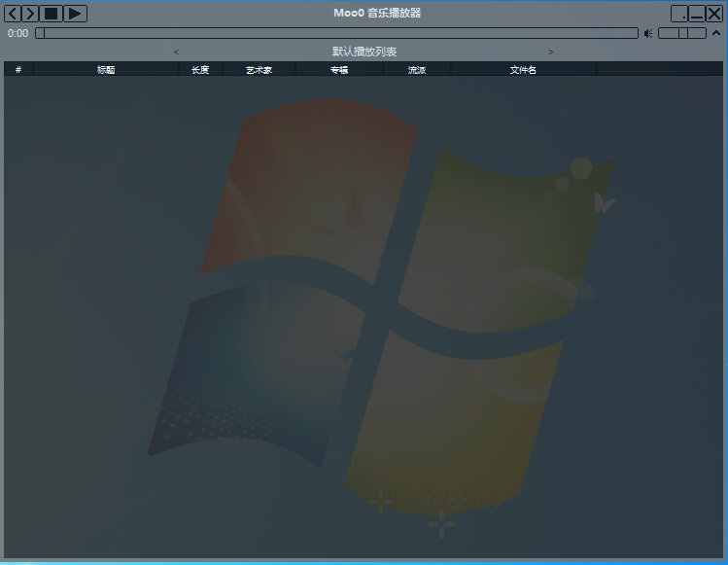Viewport: 728px width, 565px height.
Task: Skip to the next track
Action: pyautogui.click(x=30, y=14)
